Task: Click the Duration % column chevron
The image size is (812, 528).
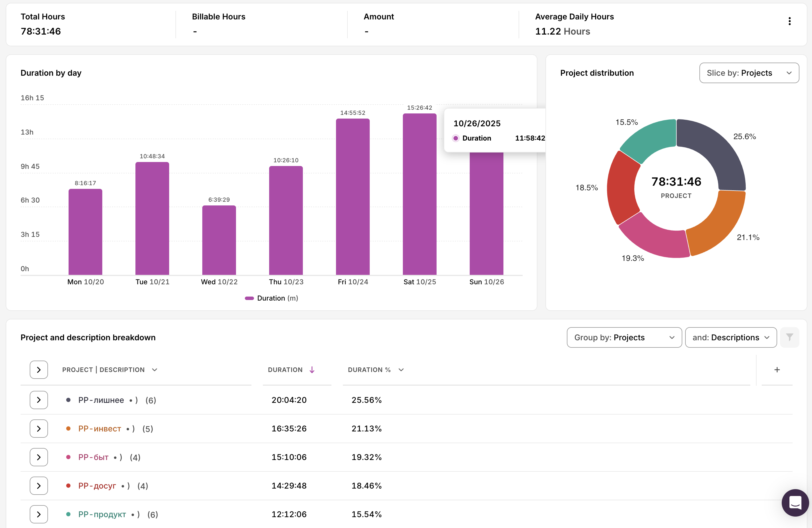Action: click(x=401, y=370)
